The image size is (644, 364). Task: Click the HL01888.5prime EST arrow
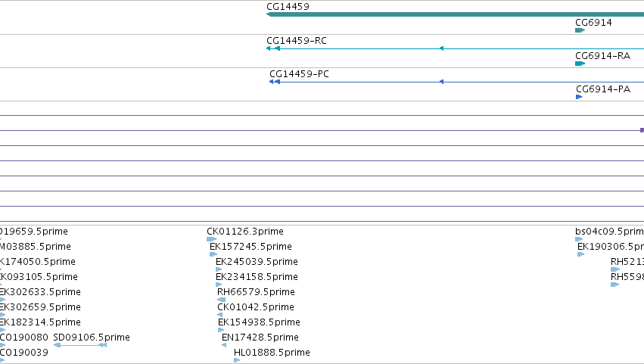[x=237, y=360]
